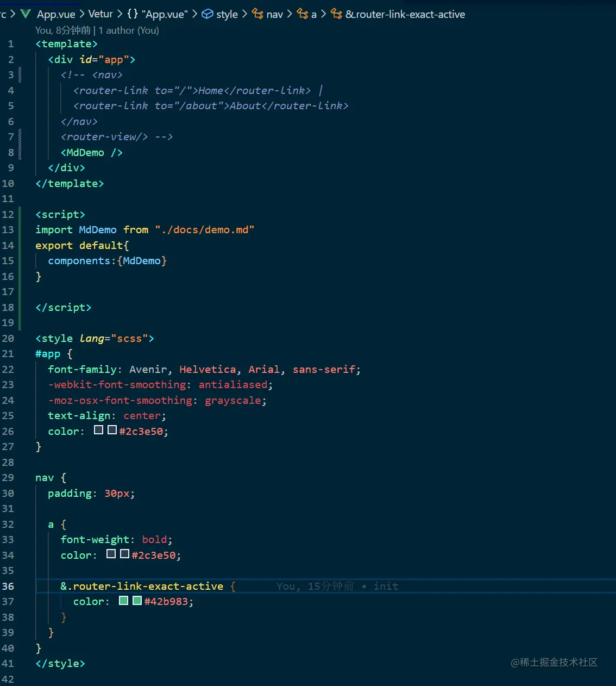
Task: Click the #app selector on line 21
Action: click(x=48, y=354)
